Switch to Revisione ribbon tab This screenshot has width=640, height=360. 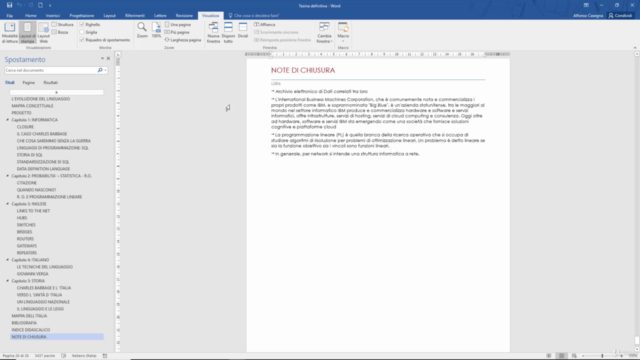pyautogui.click(x=184, y=16)
